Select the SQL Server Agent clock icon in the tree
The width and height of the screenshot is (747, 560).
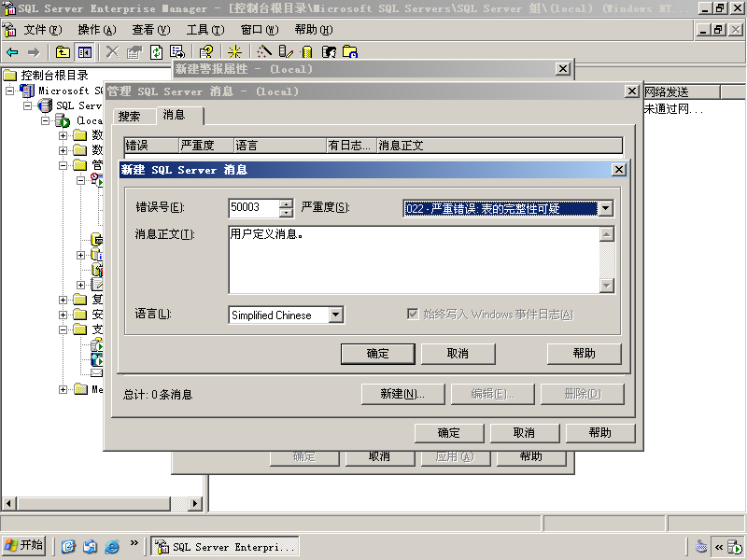[x=97, y=179]
